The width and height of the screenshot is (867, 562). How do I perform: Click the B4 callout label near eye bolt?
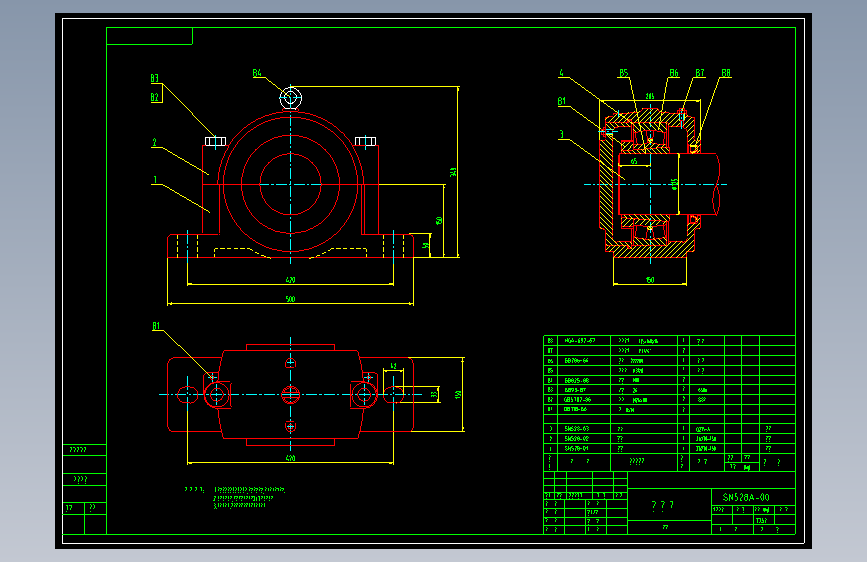257,73
